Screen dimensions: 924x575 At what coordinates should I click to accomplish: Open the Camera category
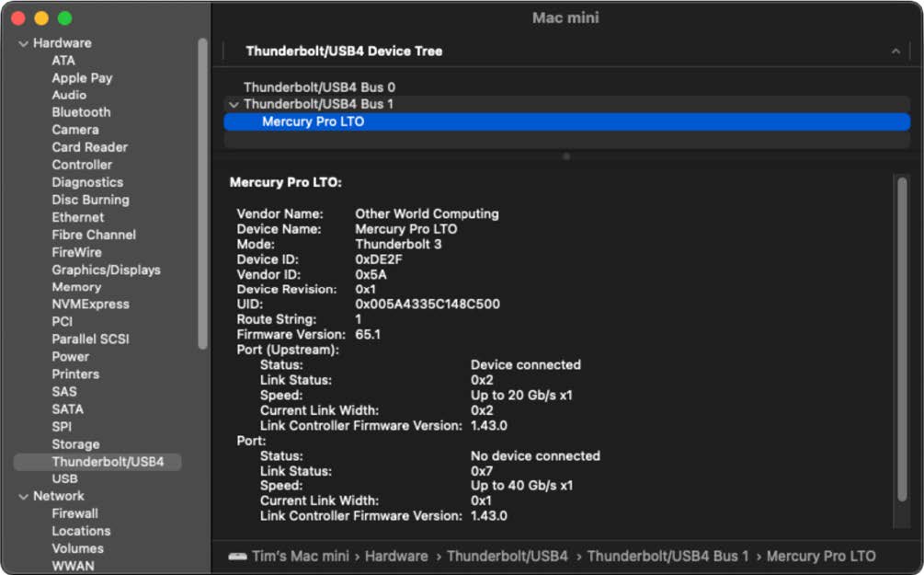[x=75, y=130]
